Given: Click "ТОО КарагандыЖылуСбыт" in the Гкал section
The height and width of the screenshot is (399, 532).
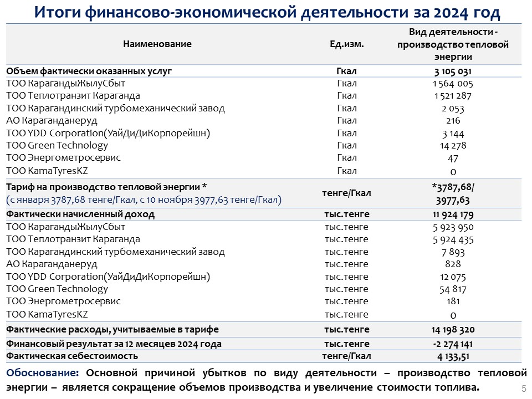Looking at the screenshot, I should pyautogui.click(x=66, y=84).
